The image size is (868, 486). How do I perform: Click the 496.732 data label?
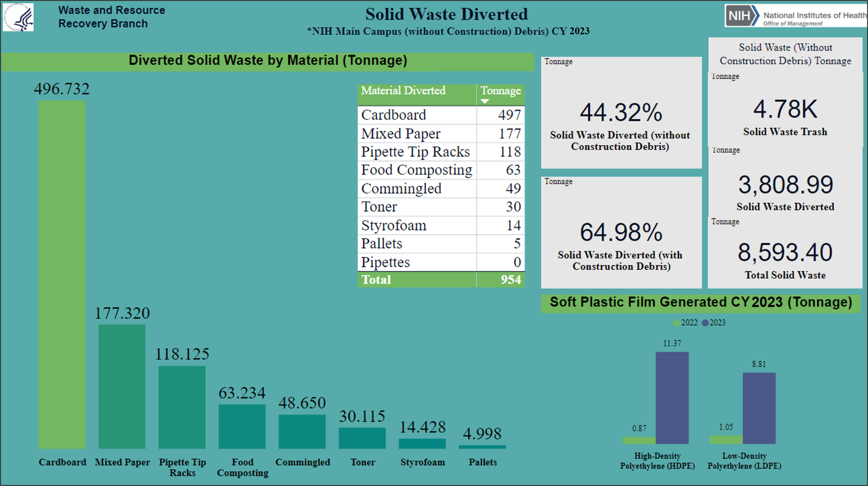click(x=62, y=89)
